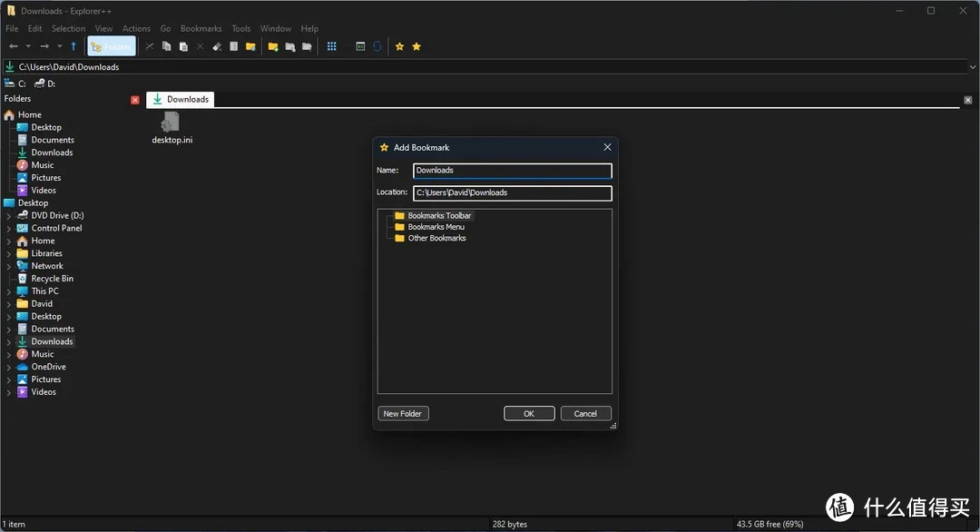Click the Refresh icon in toolbar

[x=377, y=46]
